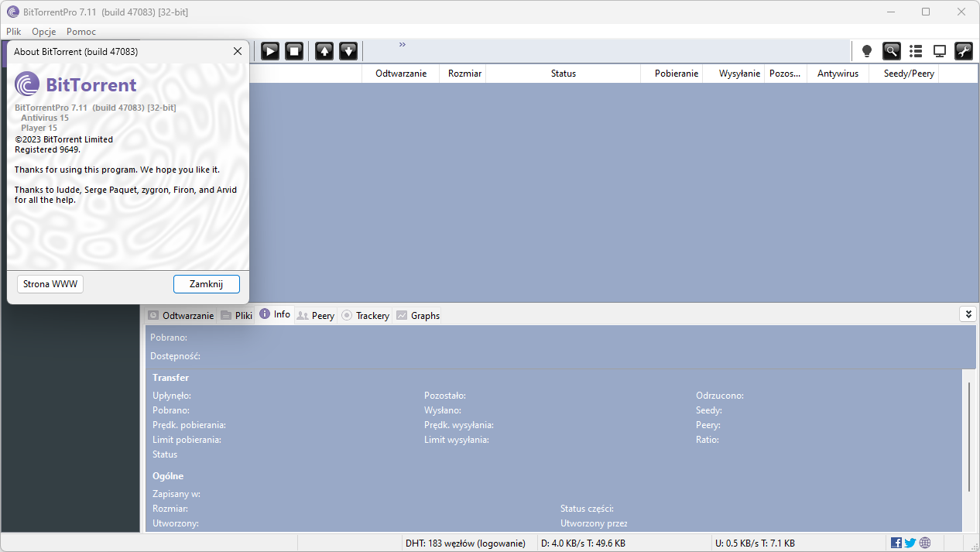Switch to the Odtwarzanie tab

(181, 315)
